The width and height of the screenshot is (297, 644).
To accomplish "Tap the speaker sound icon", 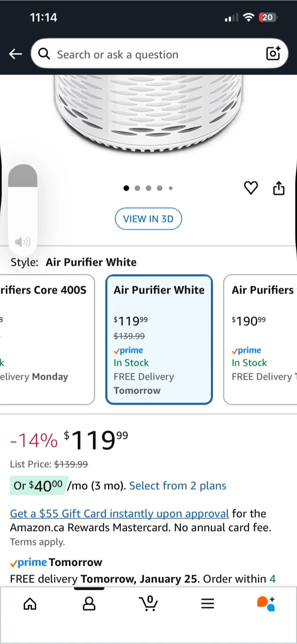I will (x=22, y=242).
